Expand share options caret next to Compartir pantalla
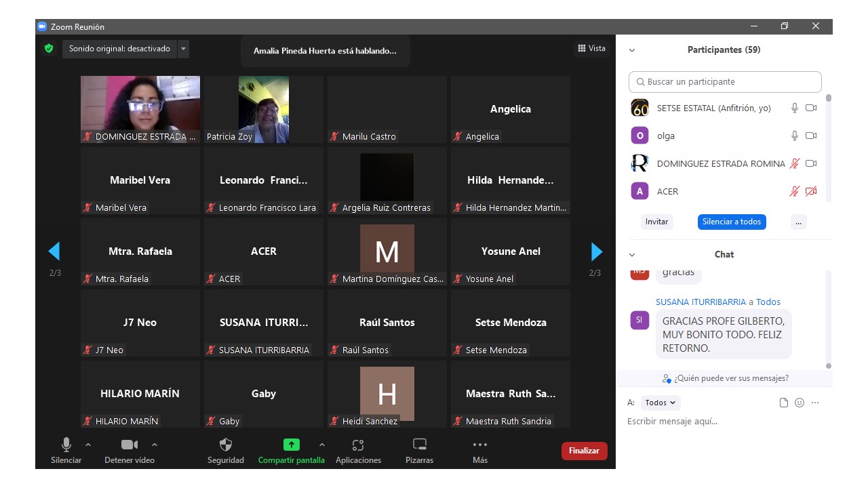 coord(322,445)
